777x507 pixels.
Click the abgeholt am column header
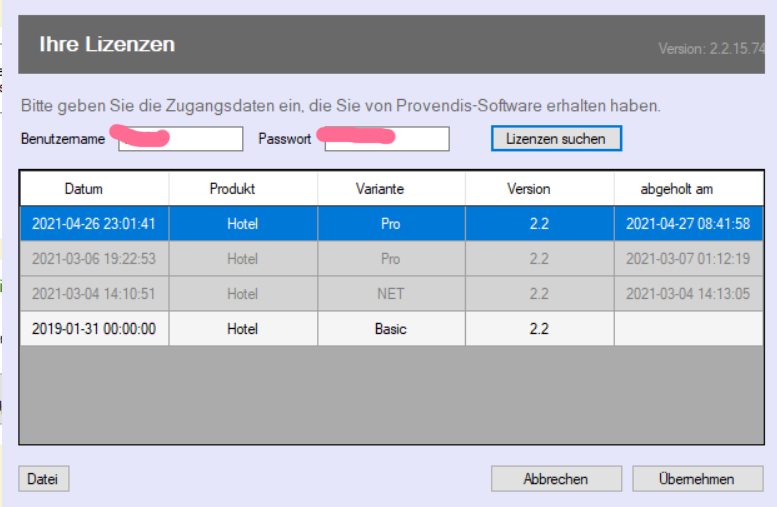(x=677, y=188)
